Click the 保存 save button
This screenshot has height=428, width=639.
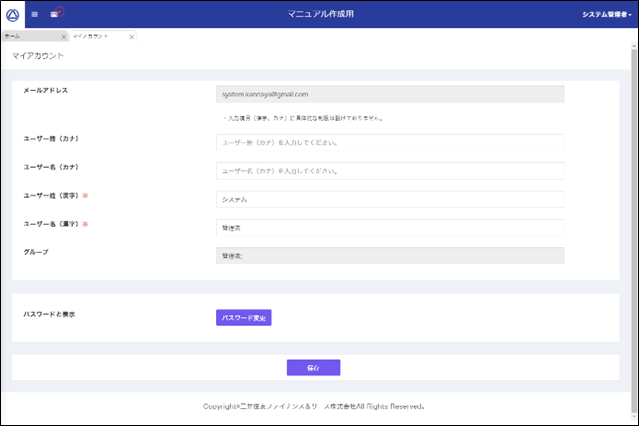pos(313,368)
